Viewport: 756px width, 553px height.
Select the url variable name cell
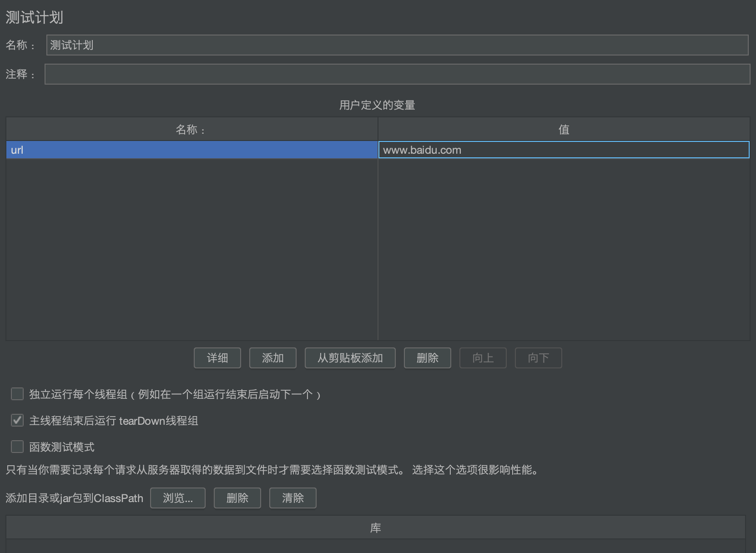pos(192,150)
